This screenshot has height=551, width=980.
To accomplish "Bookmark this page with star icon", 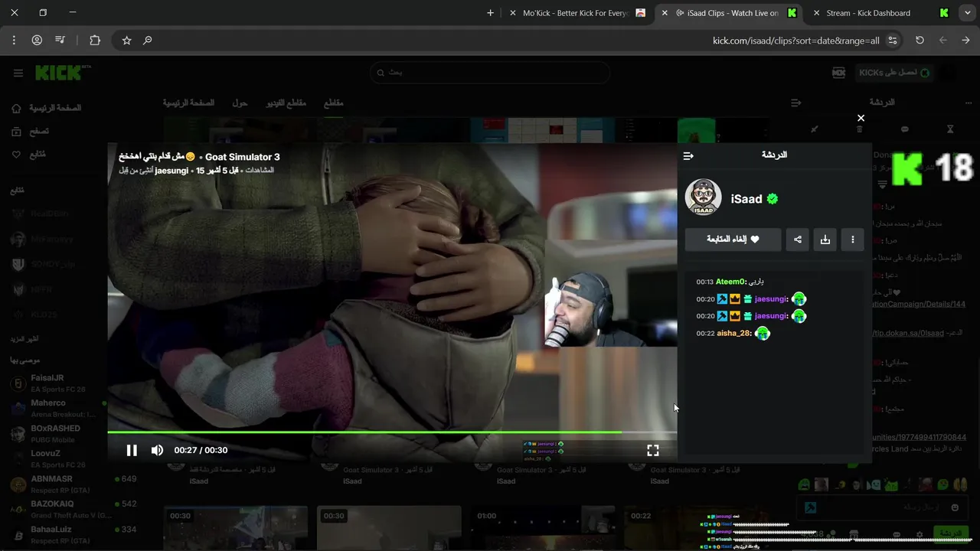I will (x=127, y=41).
